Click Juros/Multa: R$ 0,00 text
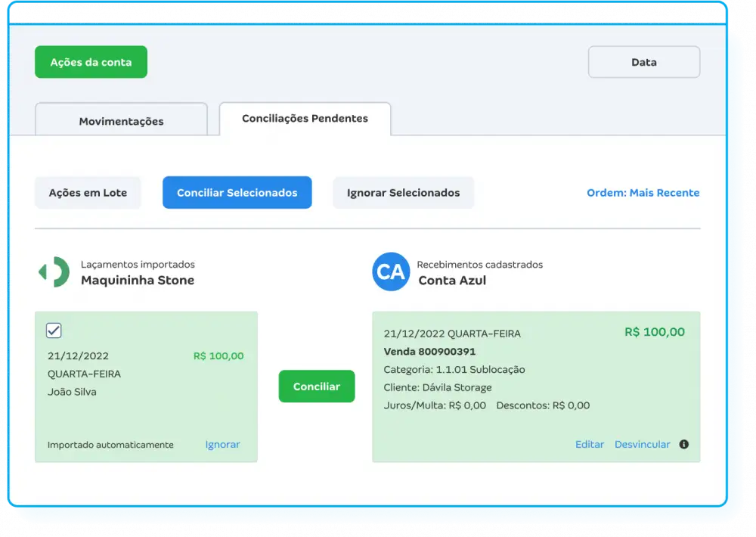This screenshot has height=537, width=756. 435,405
